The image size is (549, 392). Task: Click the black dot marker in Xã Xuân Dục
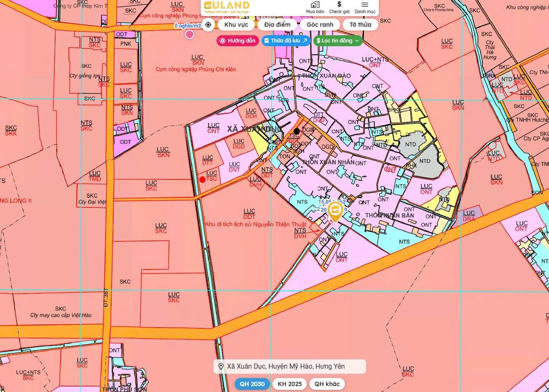[297, 132]
